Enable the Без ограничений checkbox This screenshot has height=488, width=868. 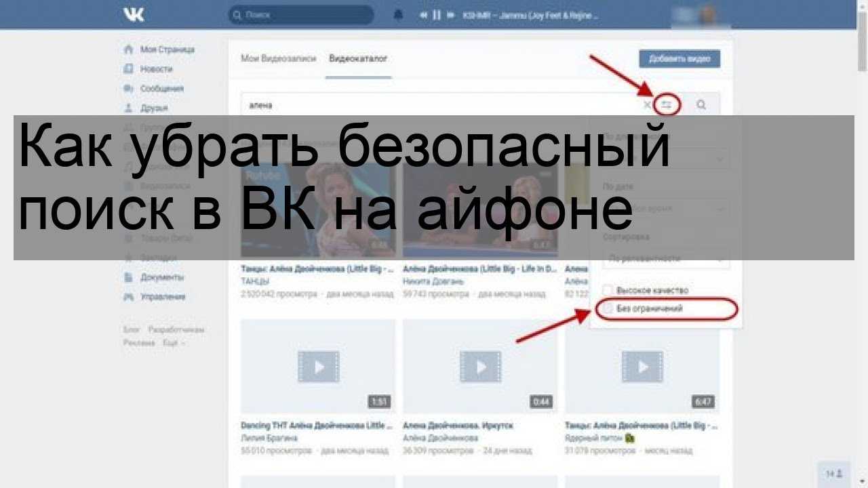pos(608,308)
